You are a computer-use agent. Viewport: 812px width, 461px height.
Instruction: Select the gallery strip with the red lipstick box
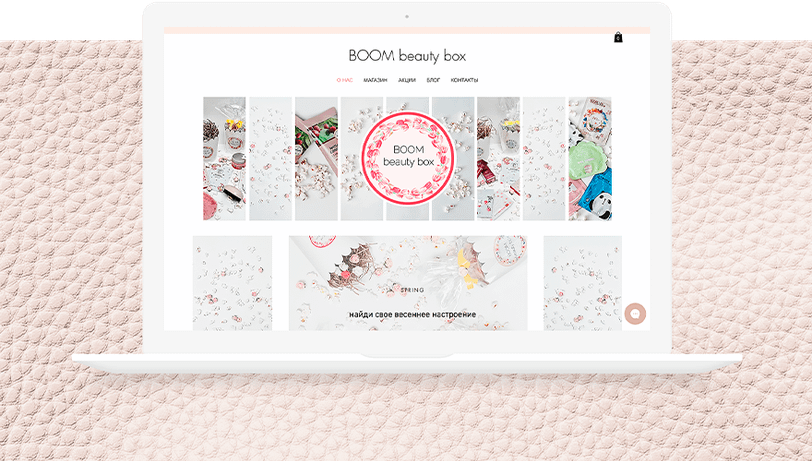pos(498,159)
